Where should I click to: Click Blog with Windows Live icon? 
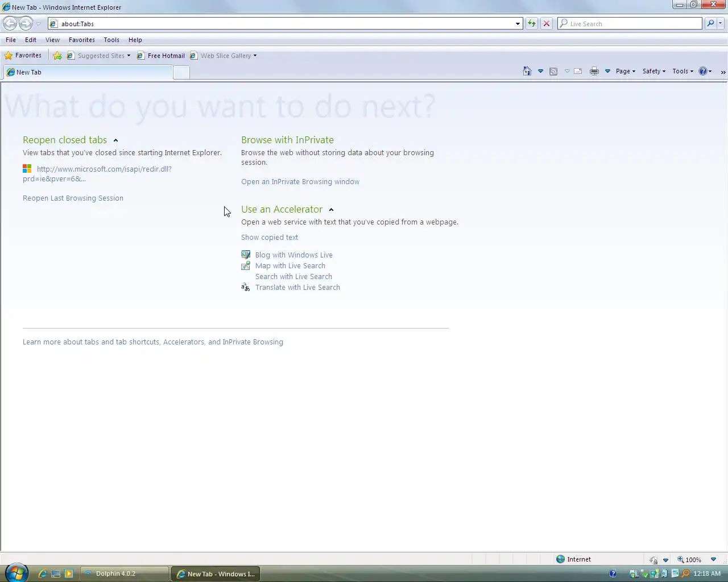tap(246, 255)
